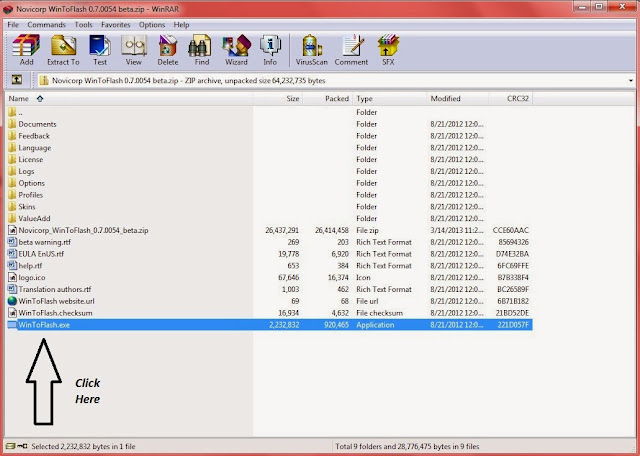Run the Test archive tool

[100, 50]
